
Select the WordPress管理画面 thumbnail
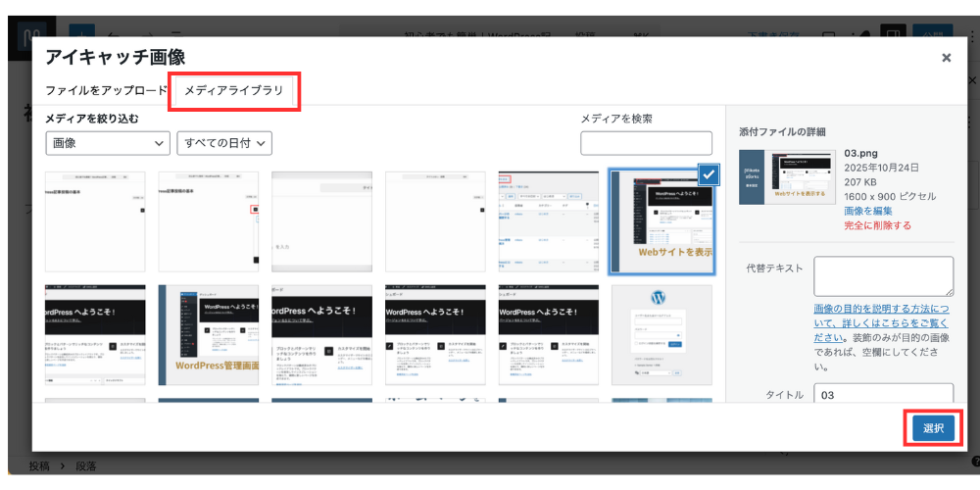tap(209, 335)
